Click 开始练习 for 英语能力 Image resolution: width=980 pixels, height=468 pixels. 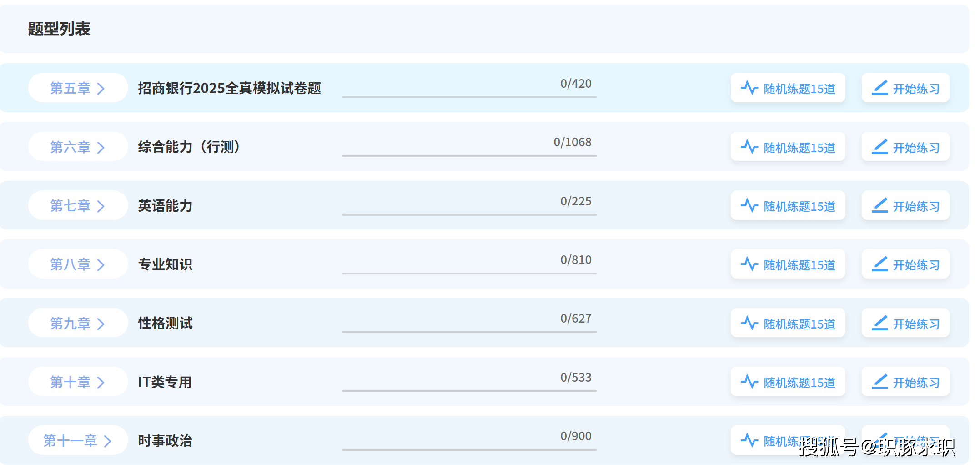pyautogui.click(x=905, y=205)
